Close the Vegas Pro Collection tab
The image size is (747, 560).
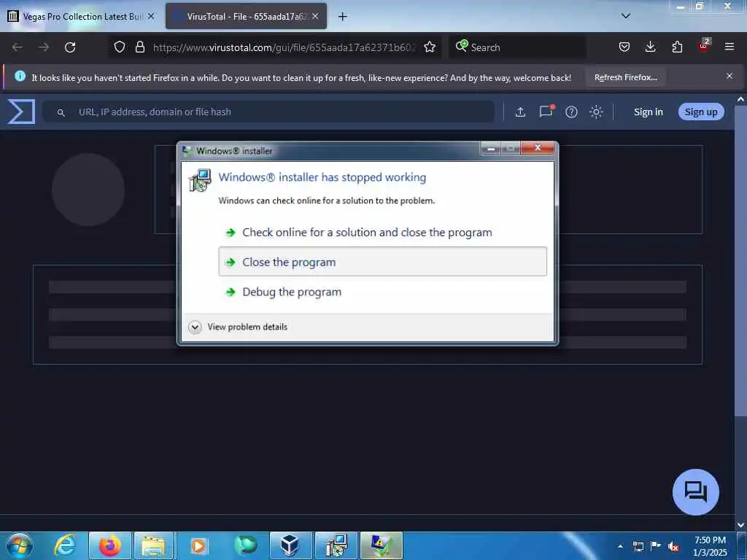[x=151, y=16]
